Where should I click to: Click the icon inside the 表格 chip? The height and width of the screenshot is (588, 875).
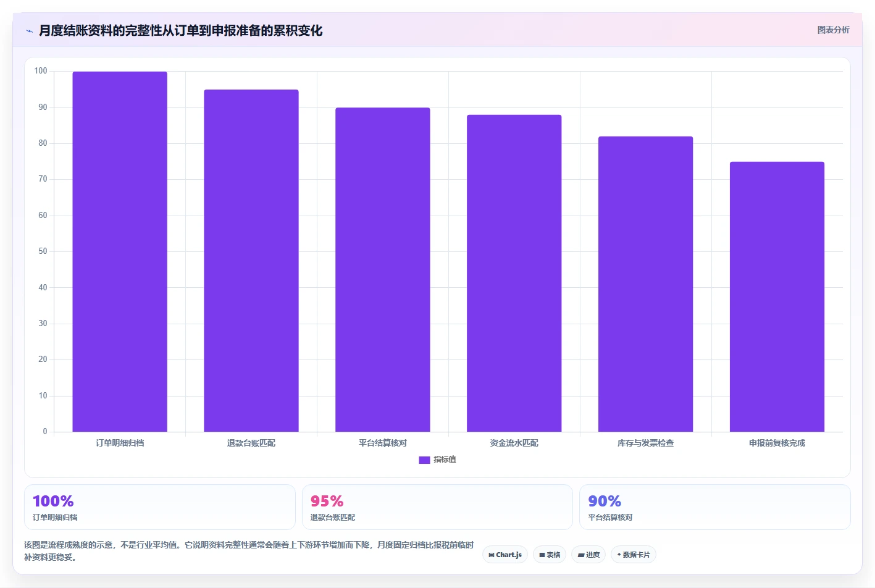click(542, 555)
